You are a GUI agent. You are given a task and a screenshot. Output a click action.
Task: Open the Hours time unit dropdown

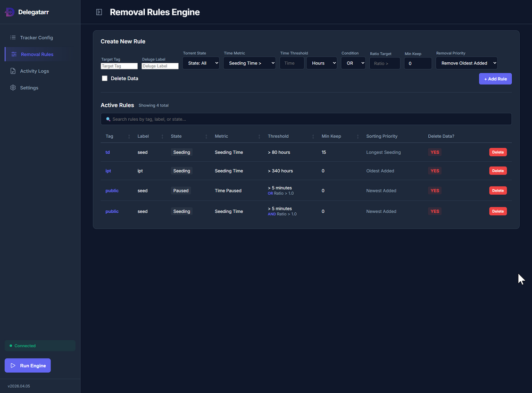click(x=322, y=63)
